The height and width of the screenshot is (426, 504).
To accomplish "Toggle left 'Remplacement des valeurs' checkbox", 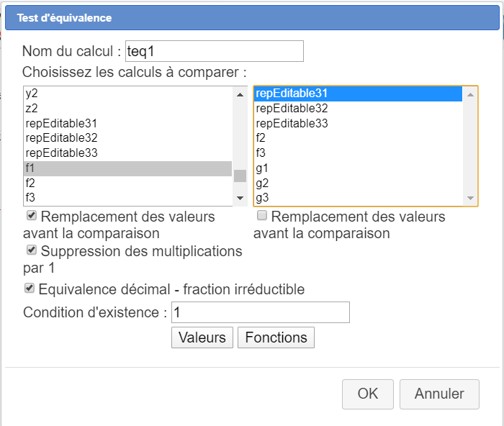I will 32,216.
